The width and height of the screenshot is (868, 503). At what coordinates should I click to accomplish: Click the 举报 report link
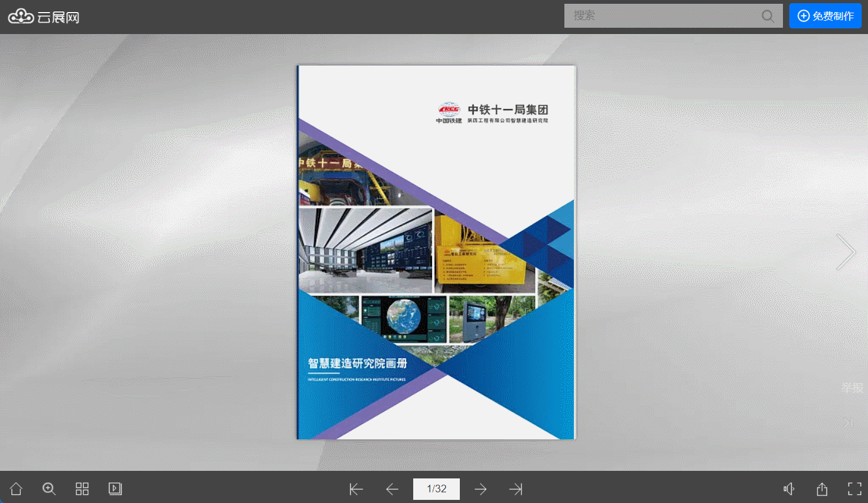(852, 388)
